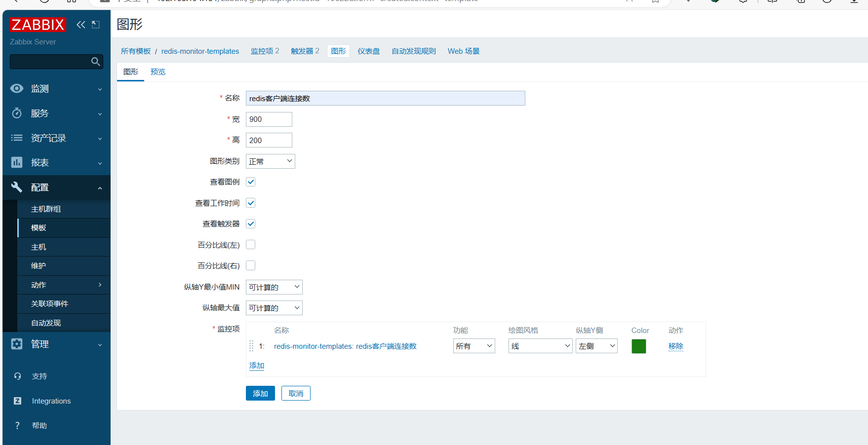
Task: Enable the 百分比线(右) checkbox
Action: coord(251,265)
